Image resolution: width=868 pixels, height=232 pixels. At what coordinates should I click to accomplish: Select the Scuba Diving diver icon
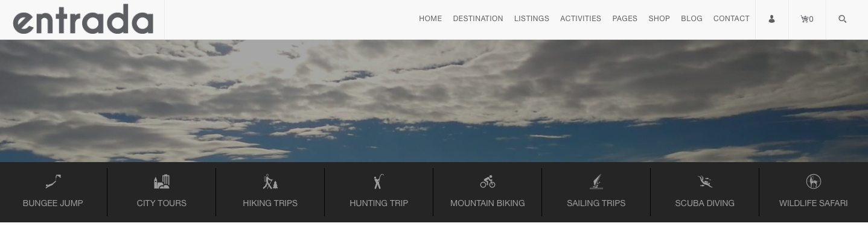click(704, 181)
